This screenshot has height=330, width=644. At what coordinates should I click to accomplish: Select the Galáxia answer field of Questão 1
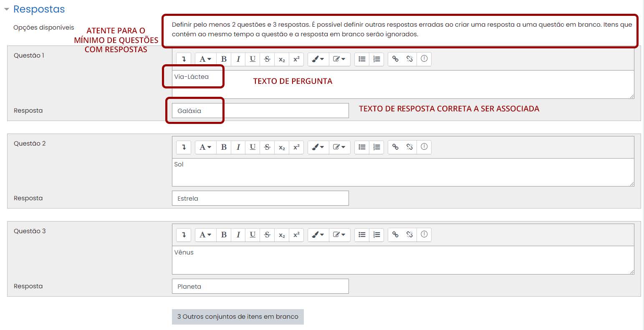(x=260, y=110)
